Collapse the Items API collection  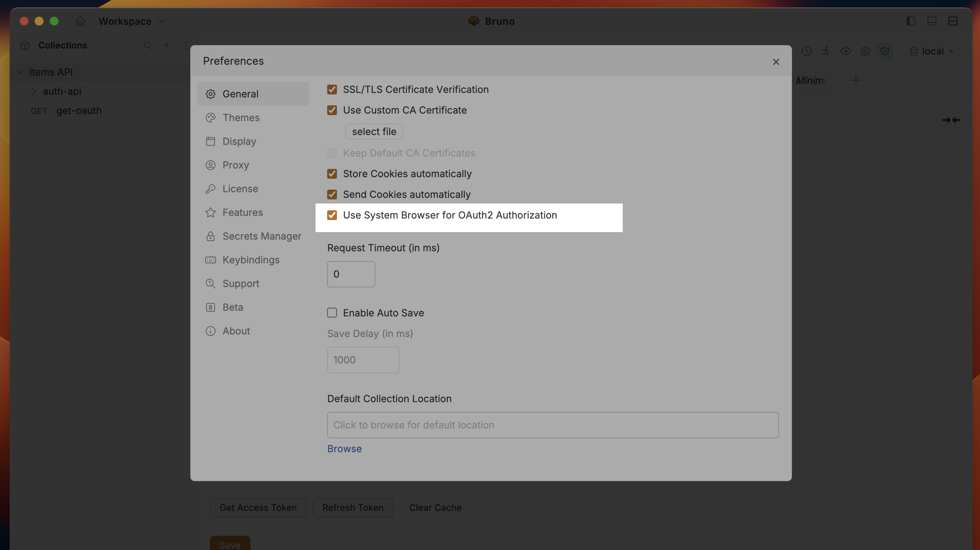(20, 71)
